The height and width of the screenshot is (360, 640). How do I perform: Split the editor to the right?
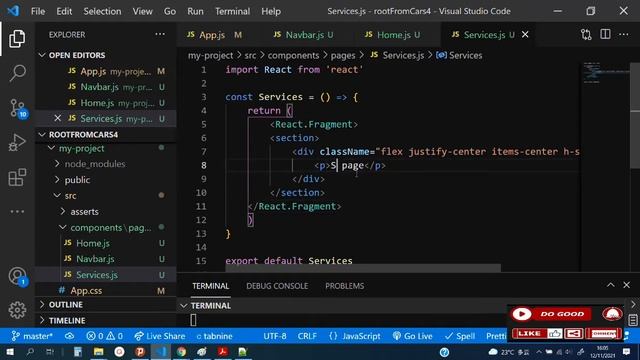[x=605, y=34]
